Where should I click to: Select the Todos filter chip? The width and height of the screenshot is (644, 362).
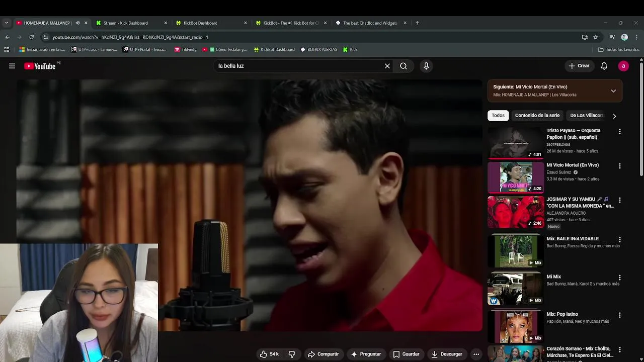(x=498, y=116)
